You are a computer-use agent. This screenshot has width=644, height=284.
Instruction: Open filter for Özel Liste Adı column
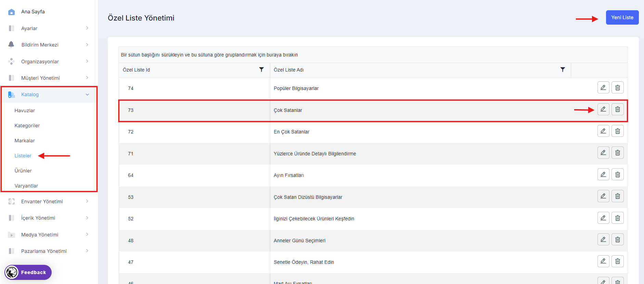(563, 69)
